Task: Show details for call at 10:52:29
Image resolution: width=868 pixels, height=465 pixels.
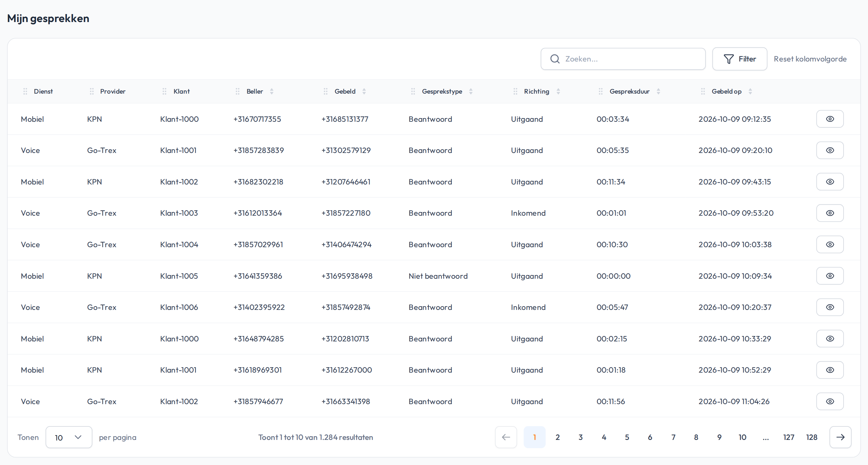Action: coord(829,370)
